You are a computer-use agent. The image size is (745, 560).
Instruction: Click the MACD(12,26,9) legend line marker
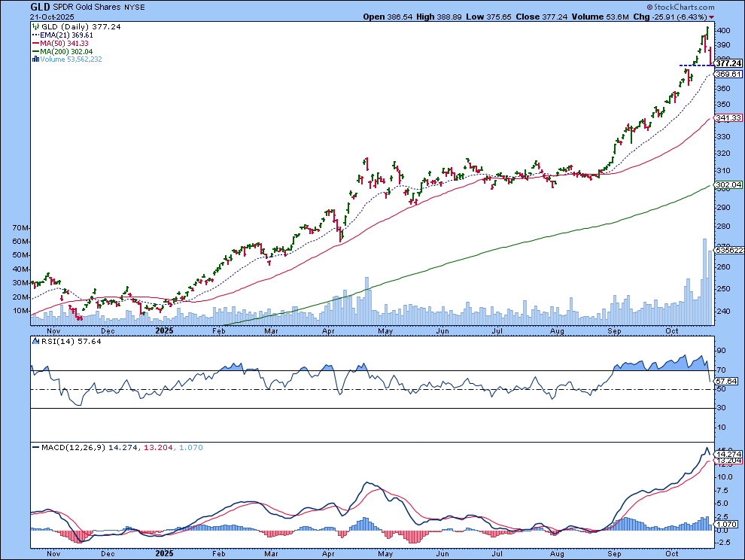coord(35,448)
